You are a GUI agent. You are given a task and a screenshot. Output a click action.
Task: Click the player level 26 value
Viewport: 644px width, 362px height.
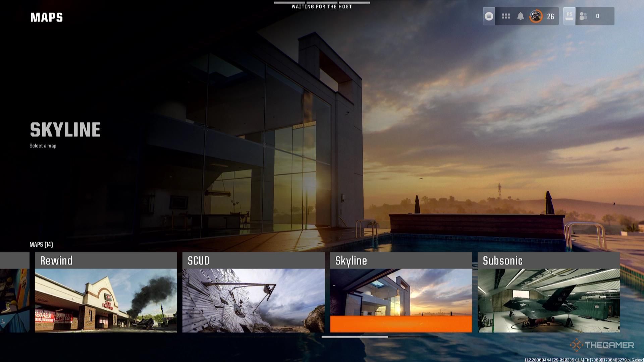pyautogui.click(x=550, y=16)
